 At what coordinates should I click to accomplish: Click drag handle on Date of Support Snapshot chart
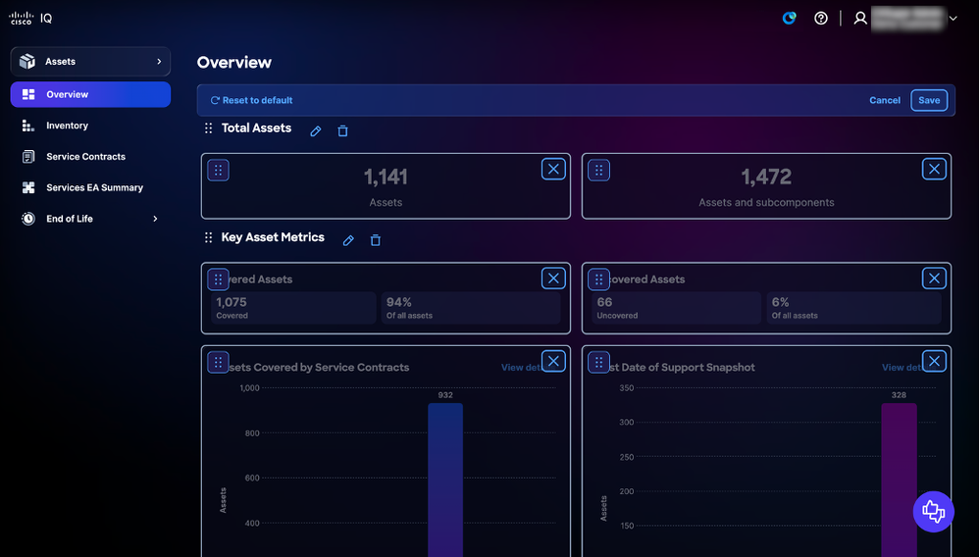[598, 362]
